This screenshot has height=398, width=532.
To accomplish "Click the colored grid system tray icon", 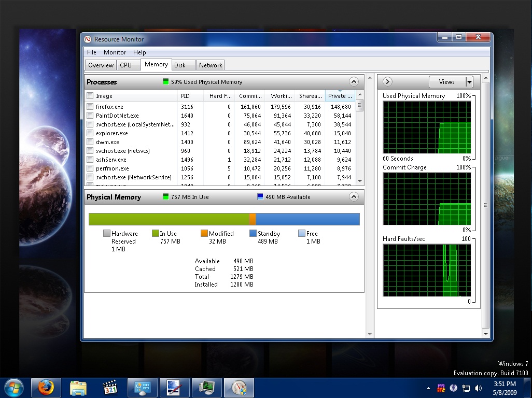I will pyautogui.click(x=441, y=388).
